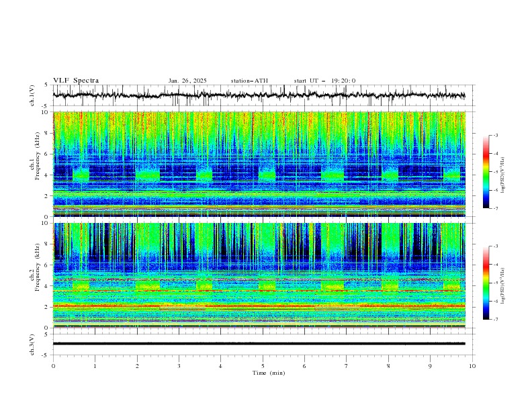Click the ch.1 spectrogram panel

coord(259,164)
